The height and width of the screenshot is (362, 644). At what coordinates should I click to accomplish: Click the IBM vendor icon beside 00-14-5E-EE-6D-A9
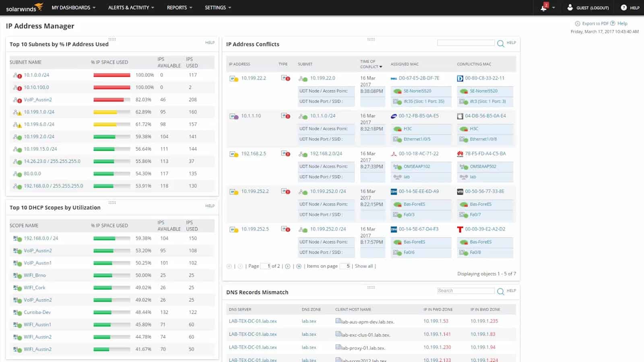(394, 191)
